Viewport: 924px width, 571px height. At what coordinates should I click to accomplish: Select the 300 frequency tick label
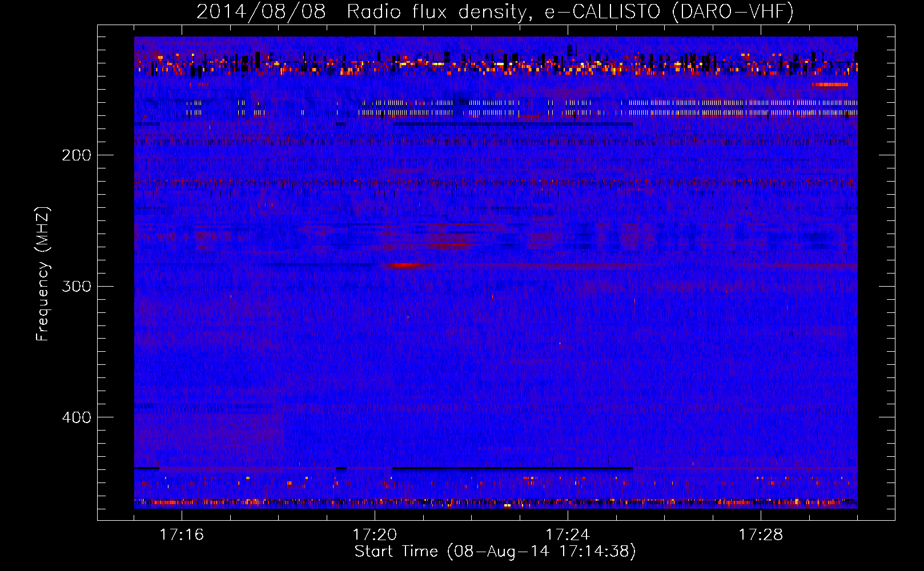77,286
